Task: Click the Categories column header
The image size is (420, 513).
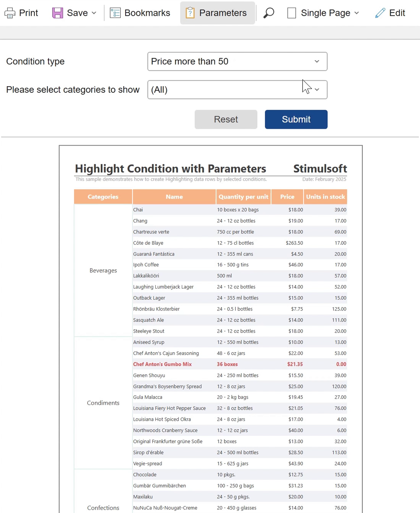Action: [x=103, y=197]
